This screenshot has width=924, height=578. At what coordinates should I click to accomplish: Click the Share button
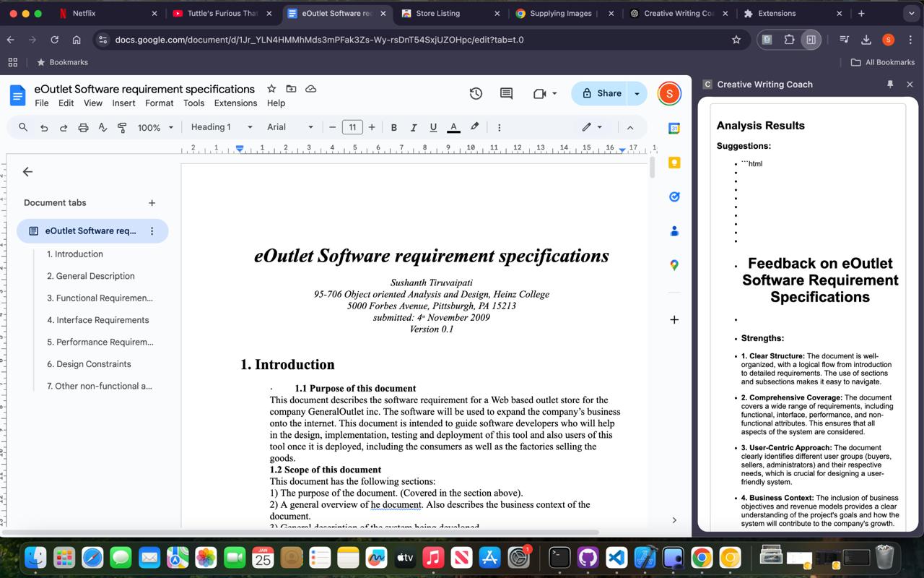point(601,93)
